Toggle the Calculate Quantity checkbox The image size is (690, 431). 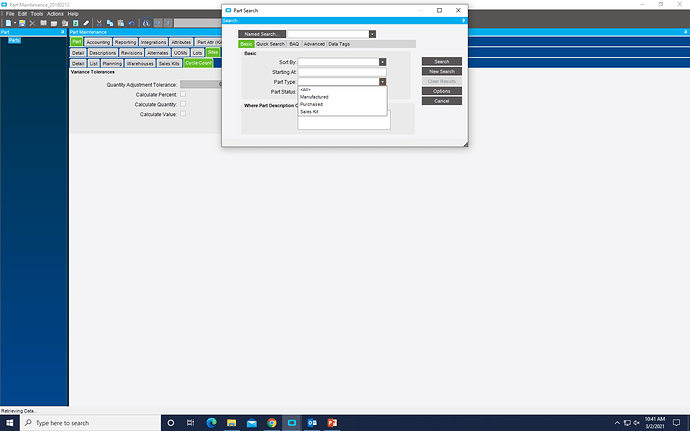tap(183, 104)
